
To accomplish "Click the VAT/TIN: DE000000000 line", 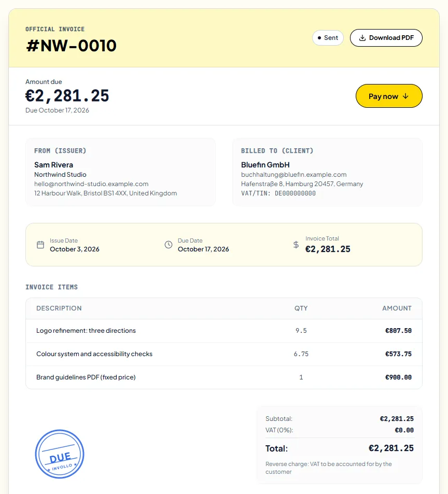I will pyautogui.click(x=278, y=193).
